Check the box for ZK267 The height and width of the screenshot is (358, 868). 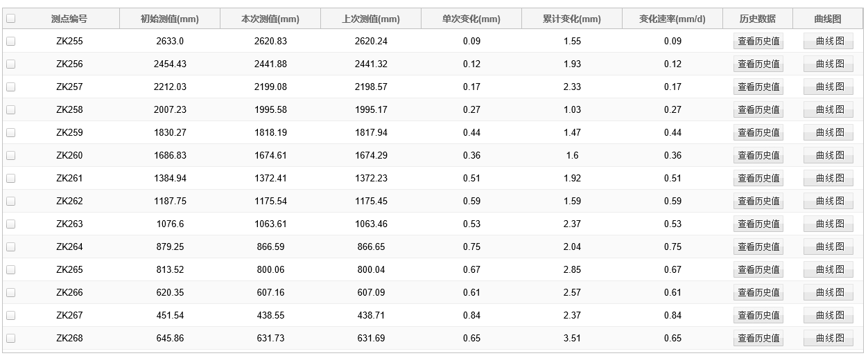10,315
